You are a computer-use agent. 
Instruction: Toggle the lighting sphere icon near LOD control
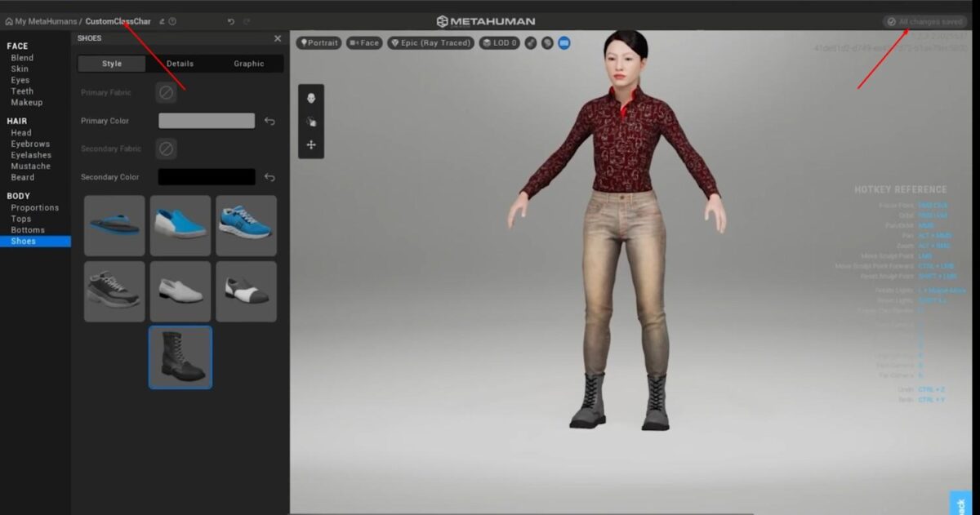coord(531,42)
